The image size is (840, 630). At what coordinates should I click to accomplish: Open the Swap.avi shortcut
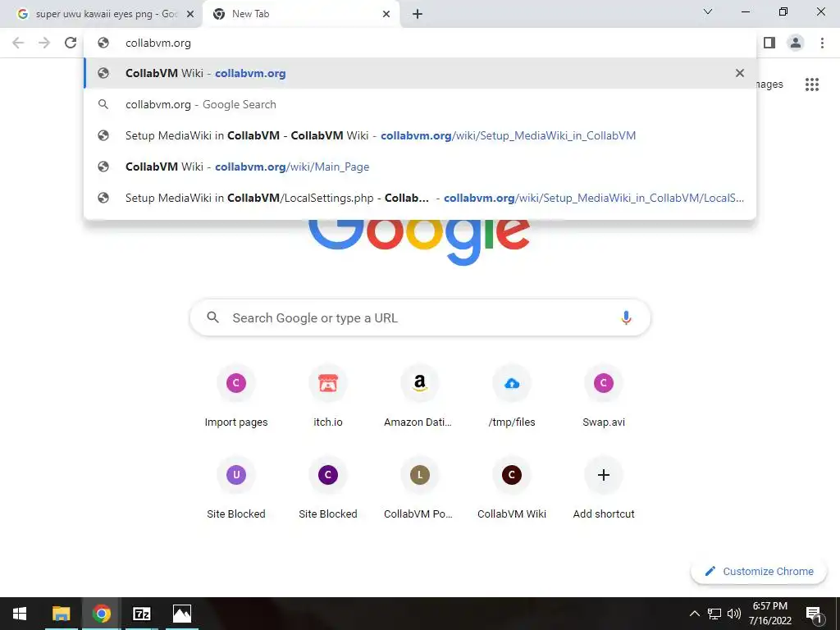(x=603, y=396)
